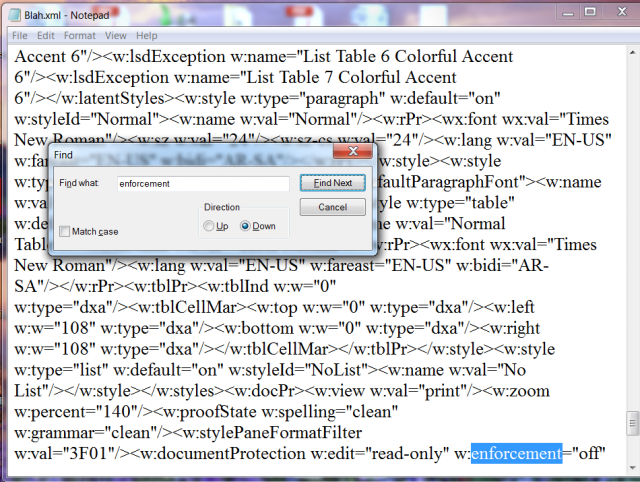
Task: Click the Find what input field
Action: (x=203, y=184)
